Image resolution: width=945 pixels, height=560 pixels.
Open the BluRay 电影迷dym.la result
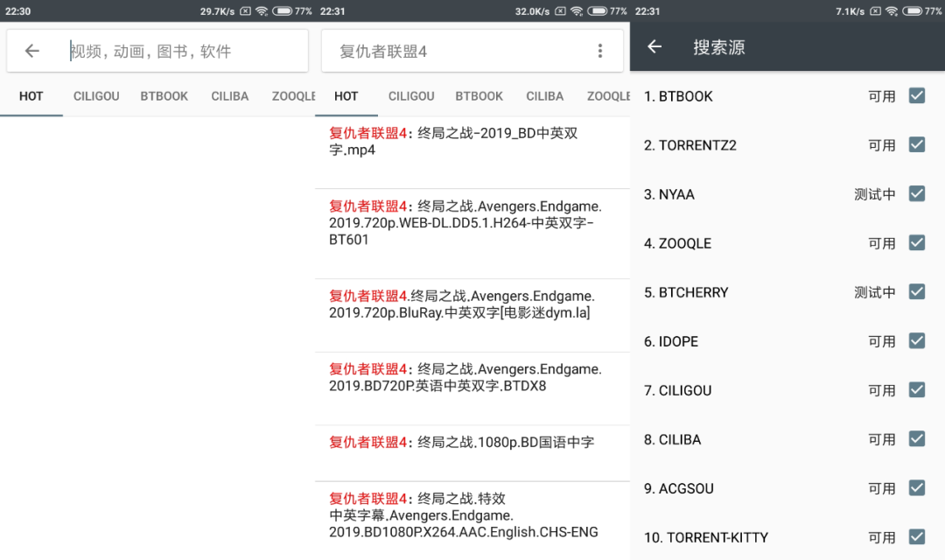pyautogui.click(x=472, y=315)
